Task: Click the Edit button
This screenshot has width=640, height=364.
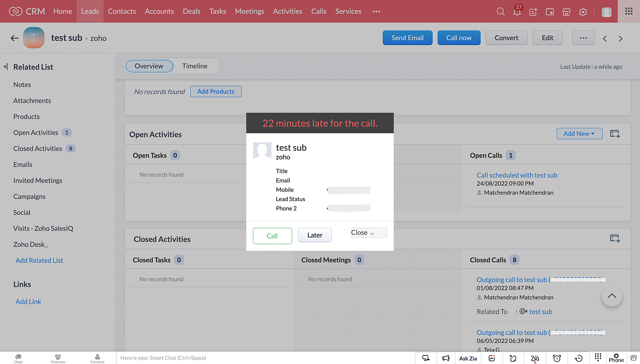Action: [548, 38]
